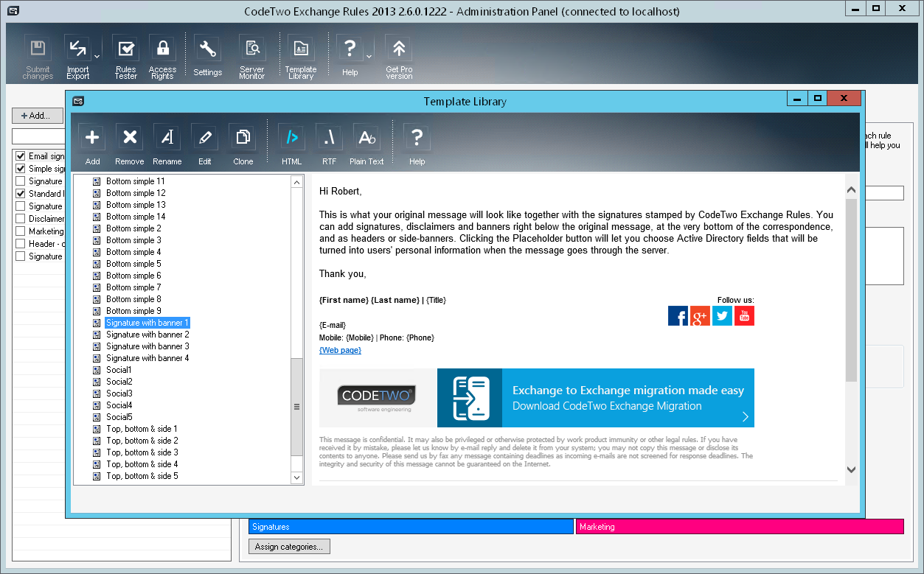Maximize the Template Library window
924x574 pixels.
click(x=817, y=98)
